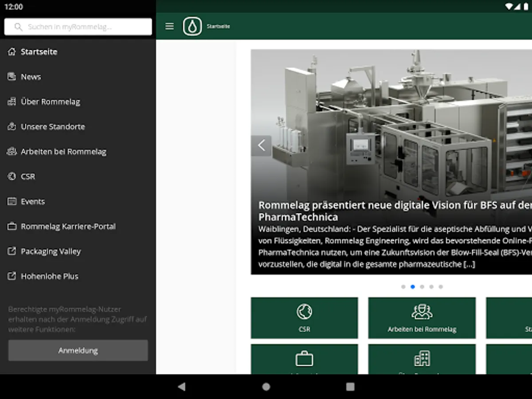Click the Unsere Standorte icon
Image resolution: width=532 pixels, height=399 pixels.
tap(12, 126)
